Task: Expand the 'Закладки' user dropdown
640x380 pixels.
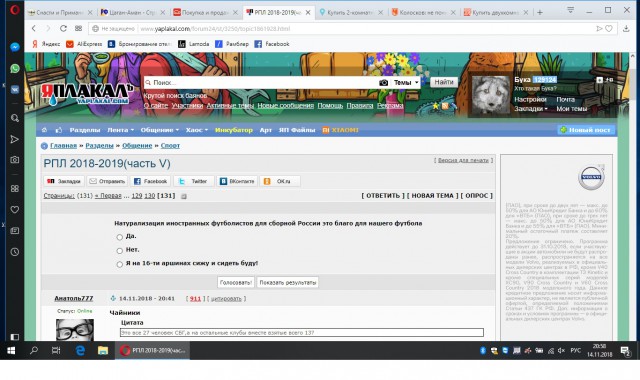Action: point(531,109)
